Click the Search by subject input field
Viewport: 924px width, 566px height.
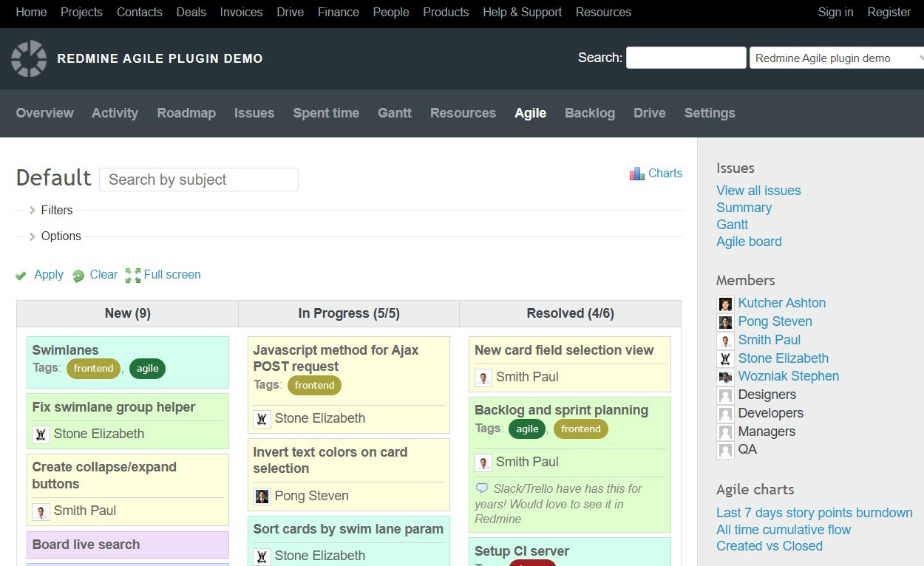tap(198, 179)
